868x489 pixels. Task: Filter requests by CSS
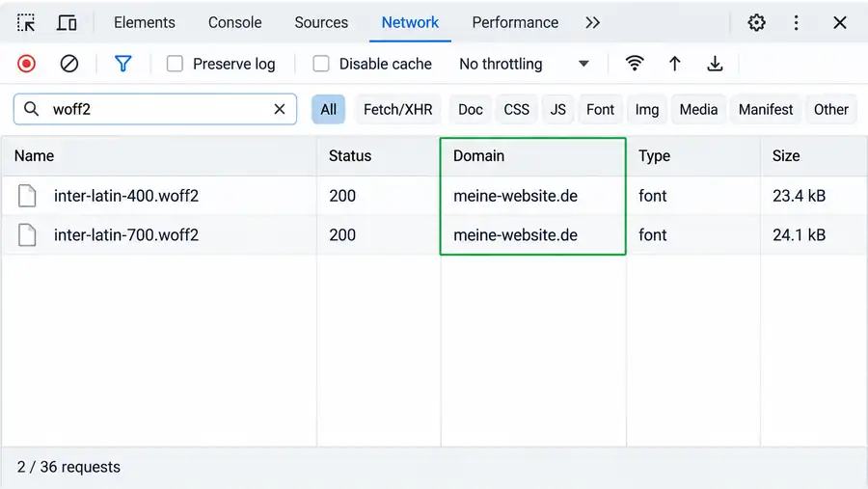tap(517, 109)
